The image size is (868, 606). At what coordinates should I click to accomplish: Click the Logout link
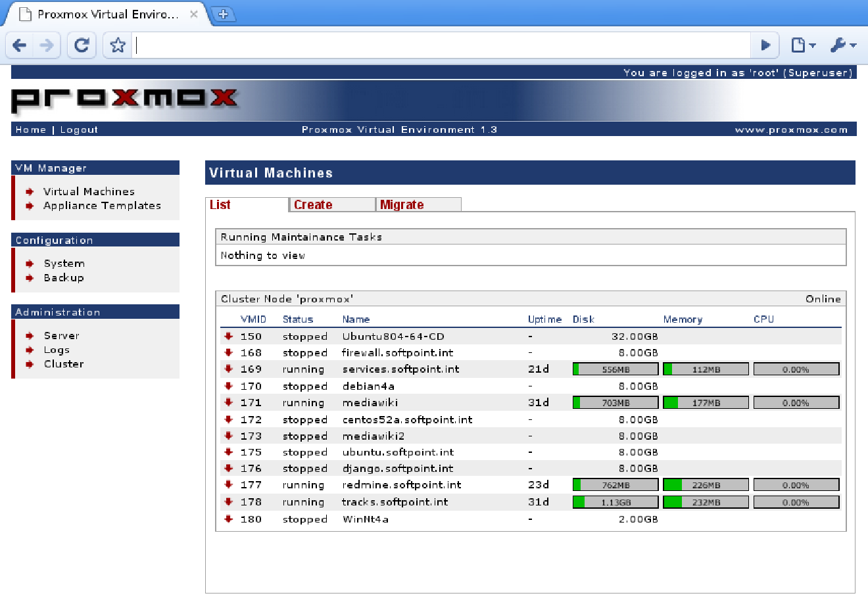click(79, 130)
